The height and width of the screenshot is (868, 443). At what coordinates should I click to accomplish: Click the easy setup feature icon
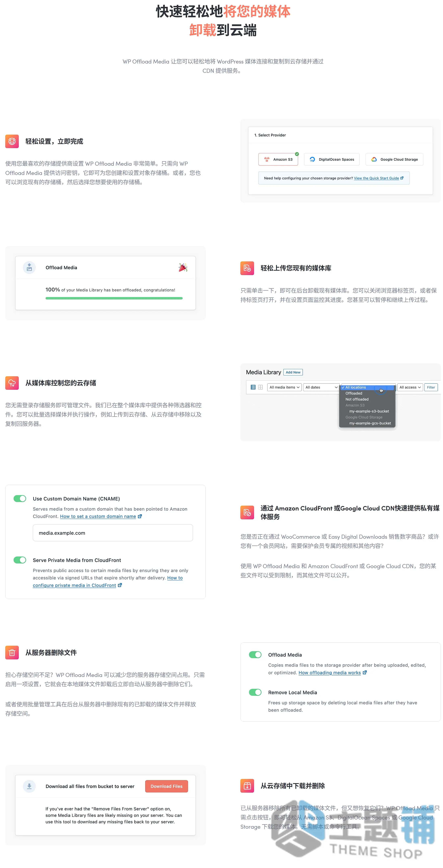(12, 141)
